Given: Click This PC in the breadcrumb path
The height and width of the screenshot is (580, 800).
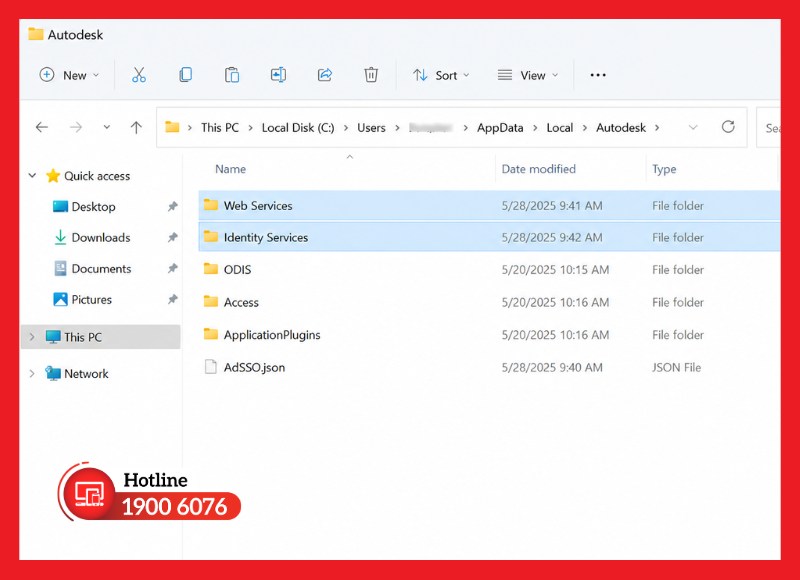Looking at the screenshot, I should pos(220,128).
